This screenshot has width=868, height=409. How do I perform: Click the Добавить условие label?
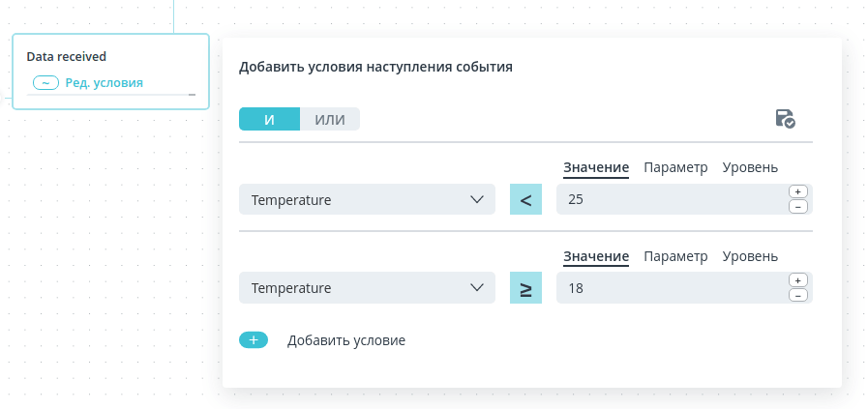point(346,340)
